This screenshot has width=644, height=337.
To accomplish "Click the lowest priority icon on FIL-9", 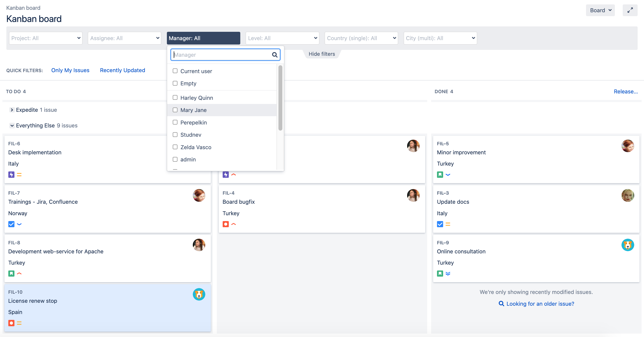I will coord(448,274).
